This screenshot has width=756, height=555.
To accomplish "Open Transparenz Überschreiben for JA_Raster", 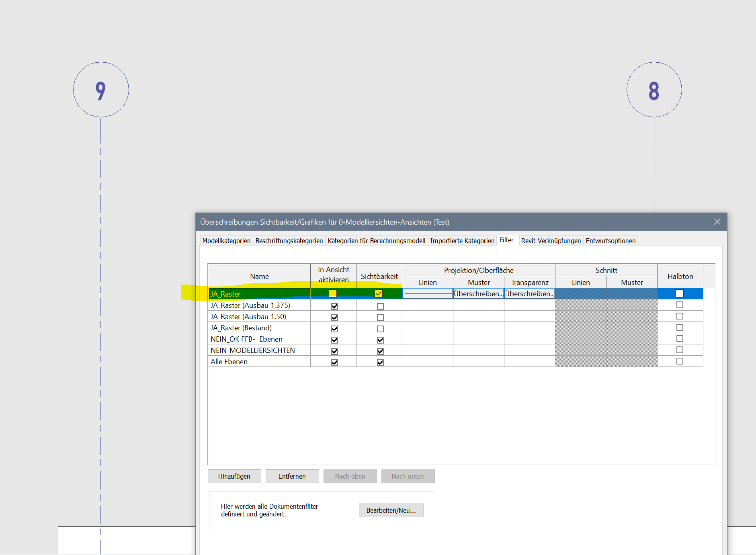I will click(530, 294).
